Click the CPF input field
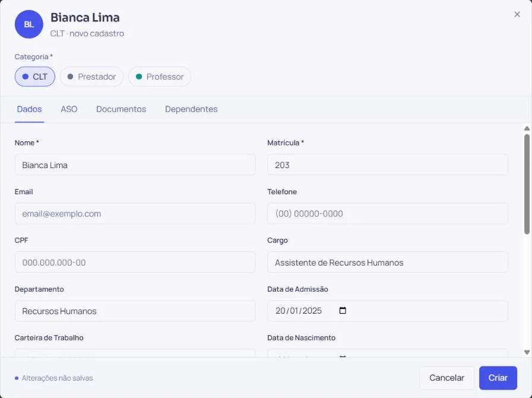The image size is (532, 398). 135,262
